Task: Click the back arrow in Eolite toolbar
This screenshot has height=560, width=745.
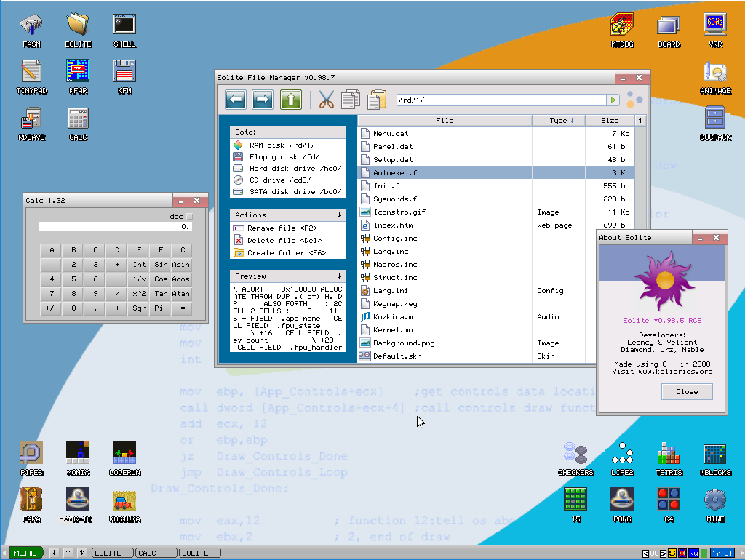Action: tap(234, 100)
